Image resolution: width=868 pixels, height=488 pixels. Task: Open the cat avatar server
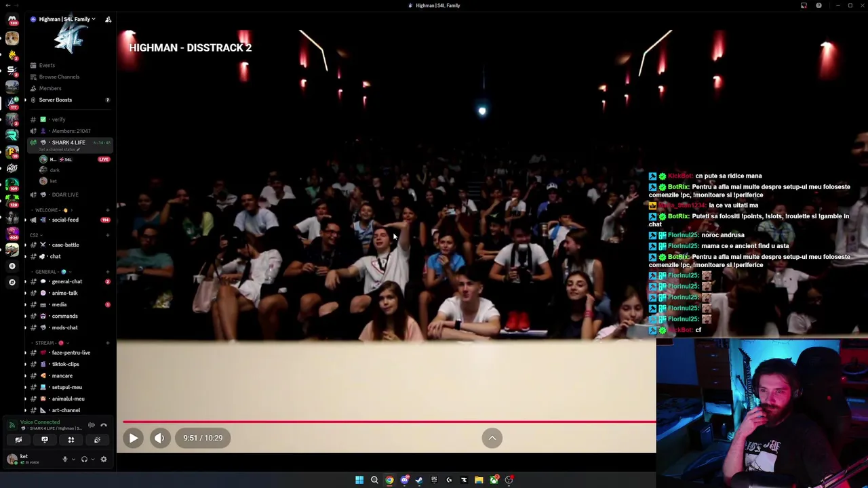(x=12, y=38)
